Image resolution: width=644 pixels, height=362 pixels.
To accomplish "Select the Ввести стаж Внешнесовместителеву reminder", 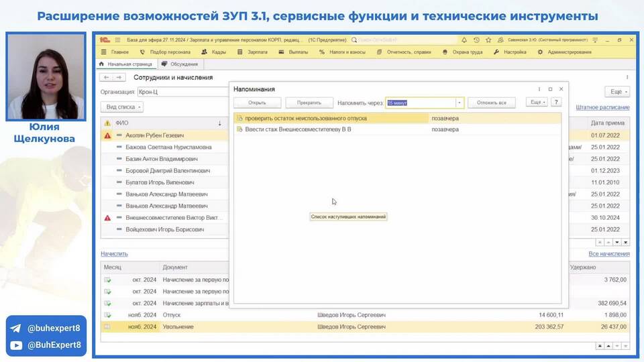I will pos(299,129).
